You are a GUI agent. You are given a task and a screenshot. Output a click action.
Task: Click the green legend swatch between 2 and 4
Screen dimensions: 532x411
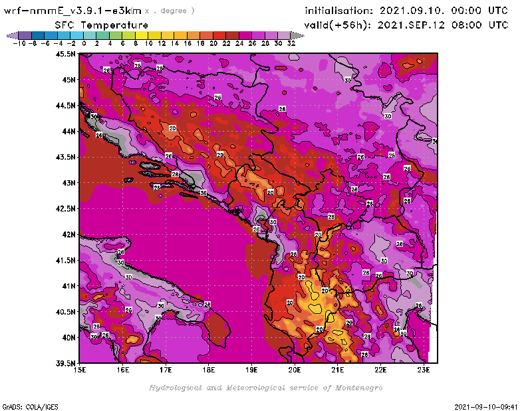pos(103,35)
